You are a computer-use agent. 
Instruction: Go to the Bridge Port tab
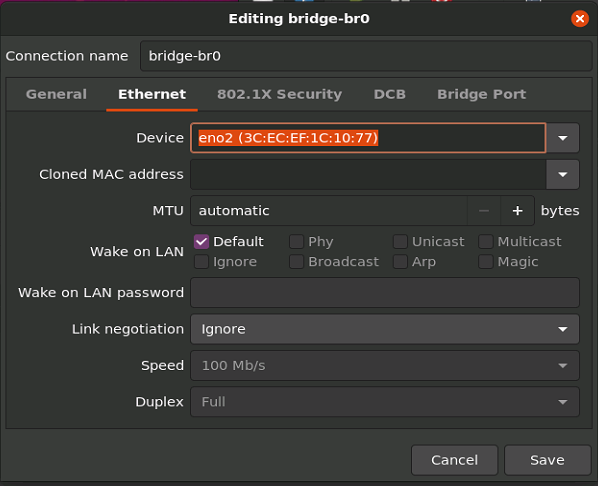coord(481,94)
